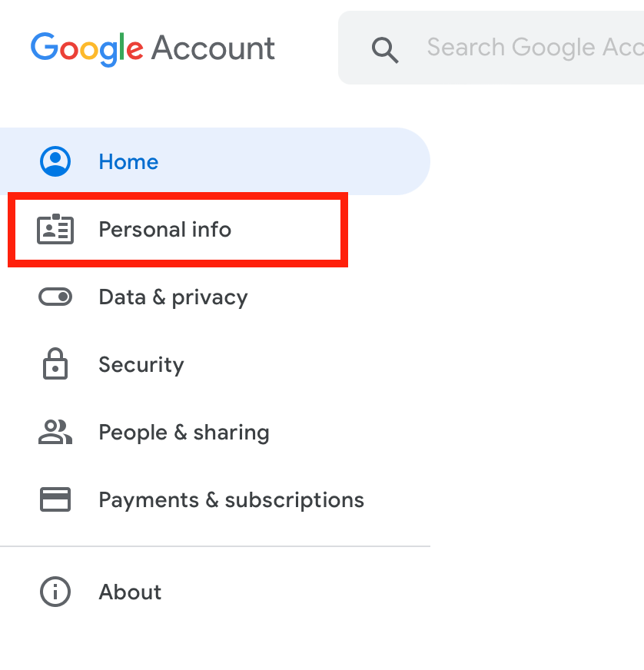Click the About info circle icon
The width and height of the screenshot is (644, 670).
tap(55, 592)
